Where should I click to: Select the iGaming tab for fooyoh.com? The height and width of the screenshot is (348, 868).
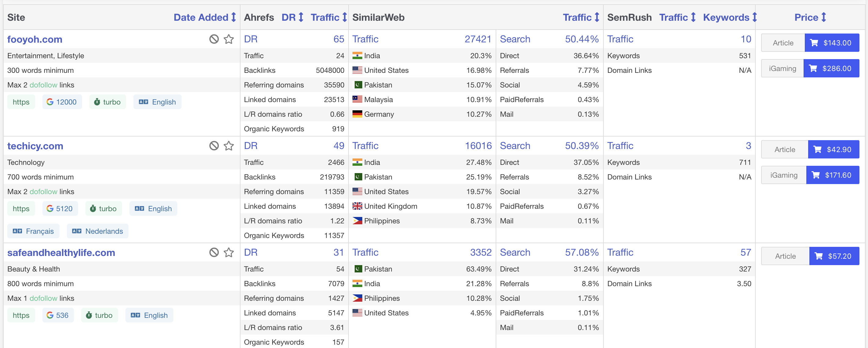point(782,68)
